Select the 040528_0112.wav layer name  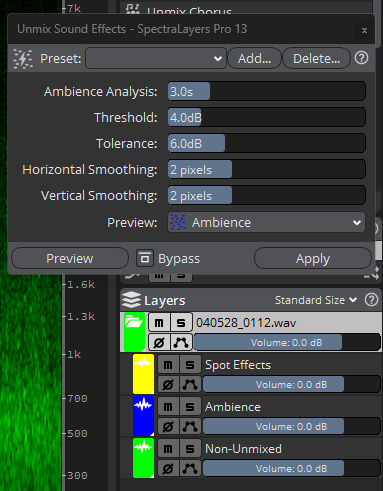246,323
